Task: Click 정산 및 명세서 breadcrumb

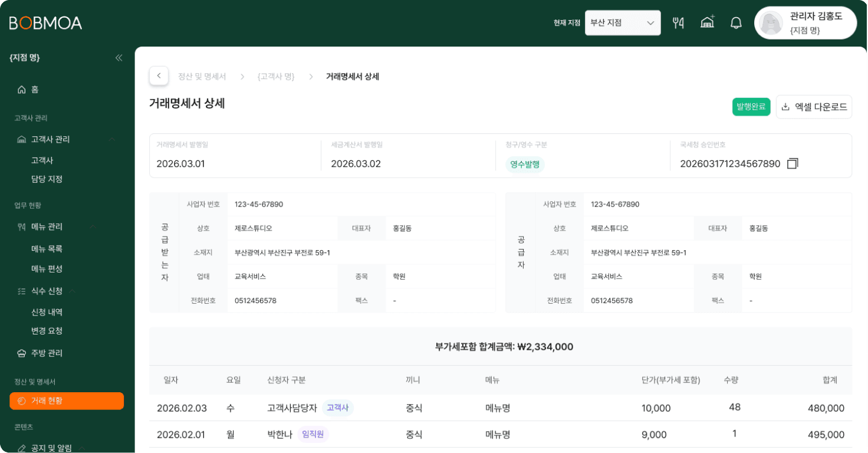Action: click(x=202, y=77)
